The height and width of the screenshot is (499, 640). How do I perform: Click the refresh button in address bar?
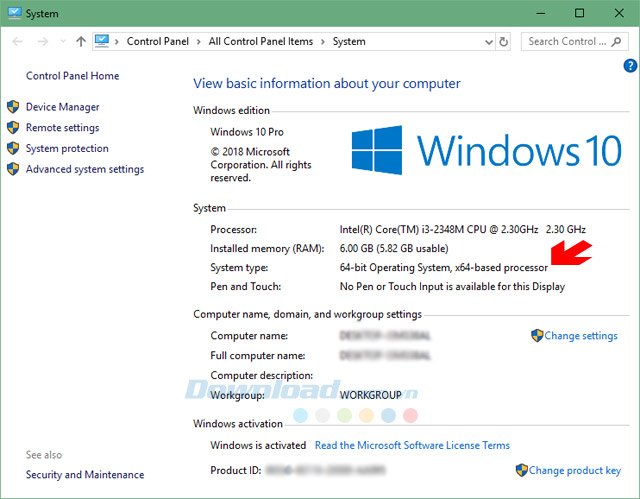[504, 42]
